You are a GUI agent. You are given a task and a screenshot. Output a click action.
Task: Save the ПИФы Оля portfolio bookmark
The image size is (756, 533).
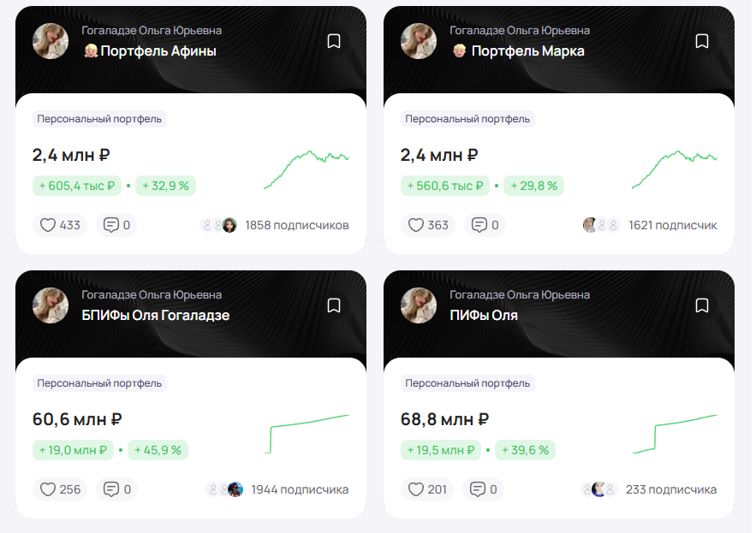click(702, 305)
